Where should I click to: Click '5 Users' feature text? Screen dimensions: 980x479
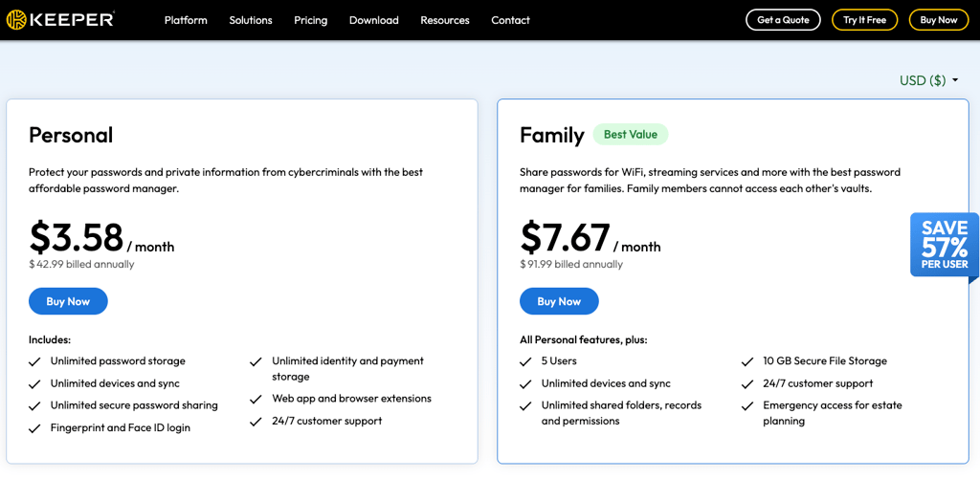point(559,361)
